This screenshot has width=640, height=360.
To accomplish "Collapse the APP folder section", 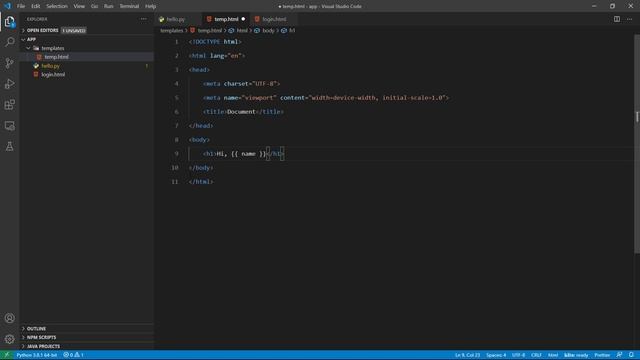I will (x=23, y=39).
